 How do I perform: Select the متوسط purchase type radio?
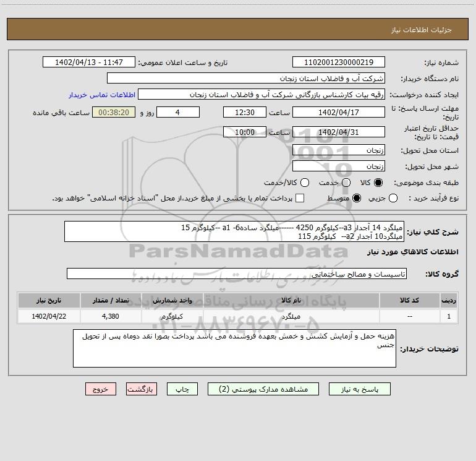click(357, 198)
